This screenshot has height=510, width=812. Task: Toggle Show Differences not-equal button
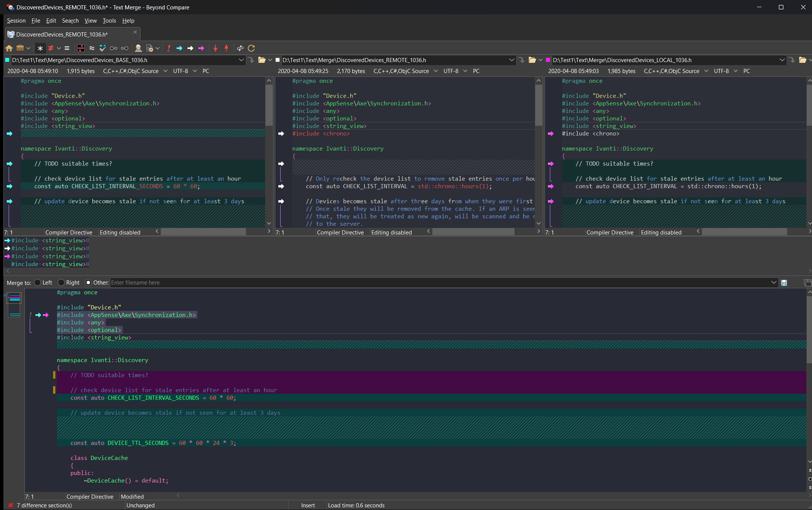click(x=51, y=48)
